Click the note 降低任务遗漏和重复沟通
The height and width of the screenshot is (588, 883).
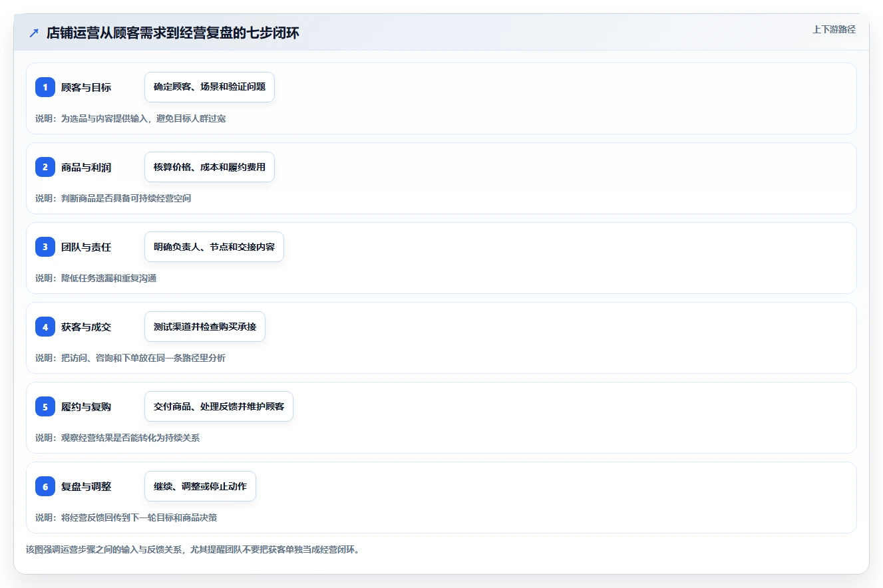pyautogui.click(x=108, y=278)
